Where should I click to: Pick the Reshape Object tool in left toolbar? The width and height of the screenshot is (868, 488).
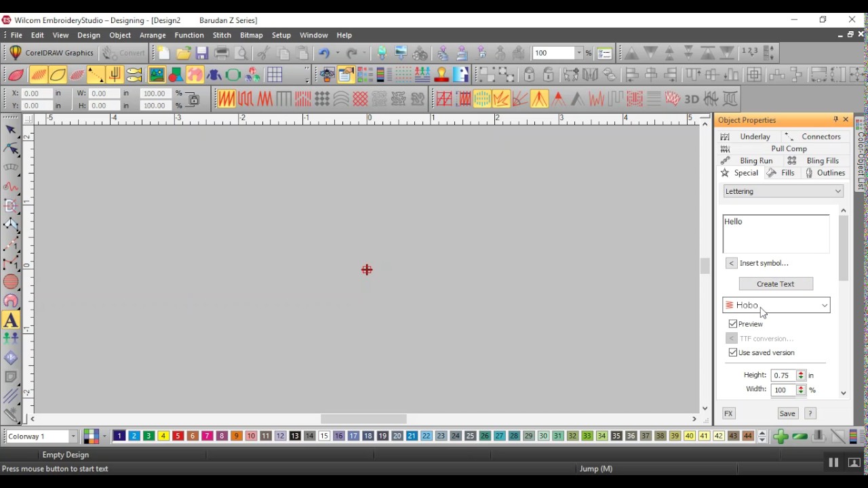pyautogui.click(x=11, y=148)
